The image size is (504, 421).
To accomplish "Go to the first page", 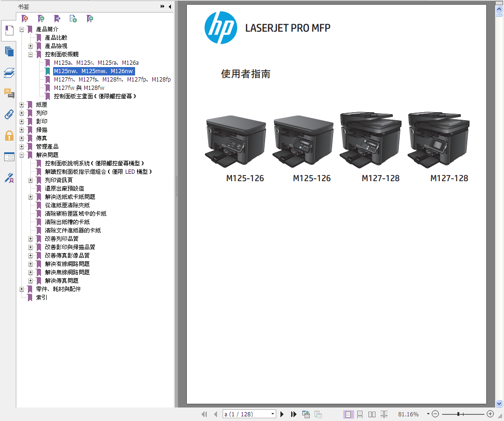I will (204, 414).
